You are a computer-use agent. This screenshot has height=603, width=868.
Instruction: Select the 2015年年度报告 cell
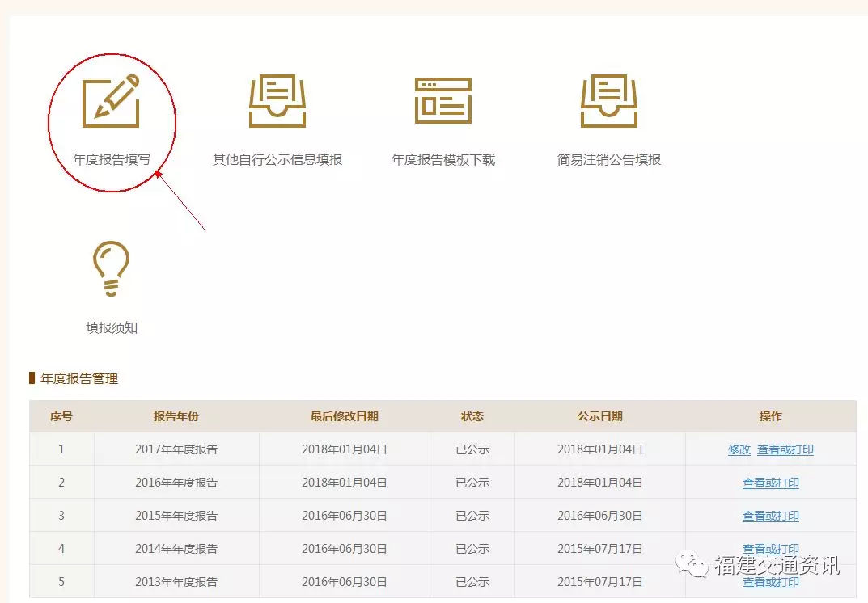tap(176, 516)
